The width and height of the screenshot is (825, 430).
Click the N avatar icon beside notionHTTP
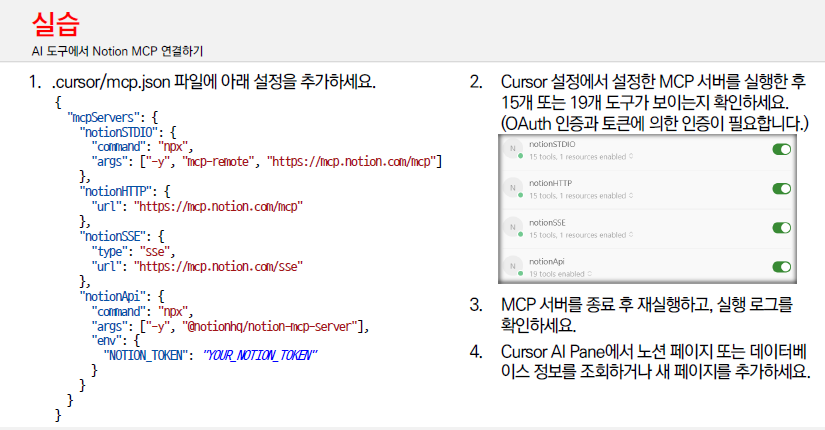pos(512,188)
